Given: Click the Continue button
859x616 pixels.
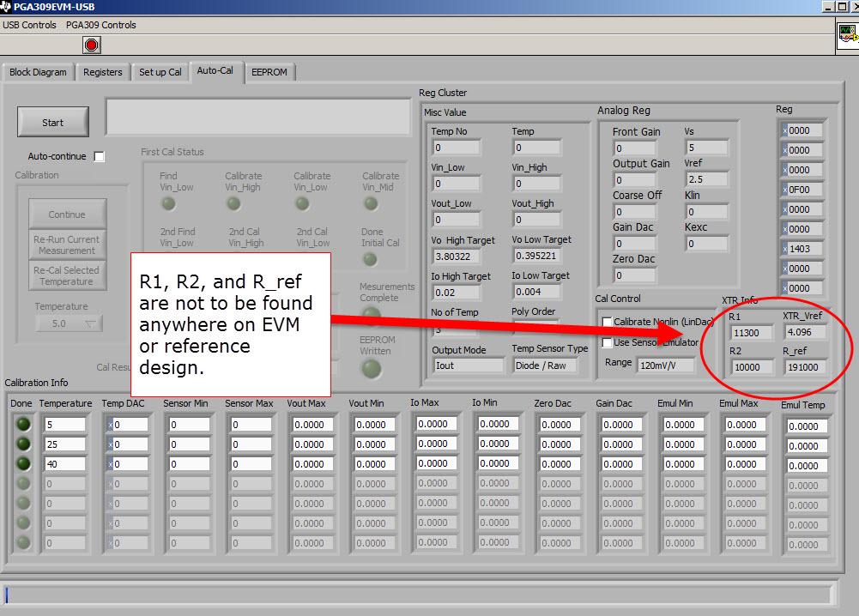Looking at the screenshot, I should [68, 214].
